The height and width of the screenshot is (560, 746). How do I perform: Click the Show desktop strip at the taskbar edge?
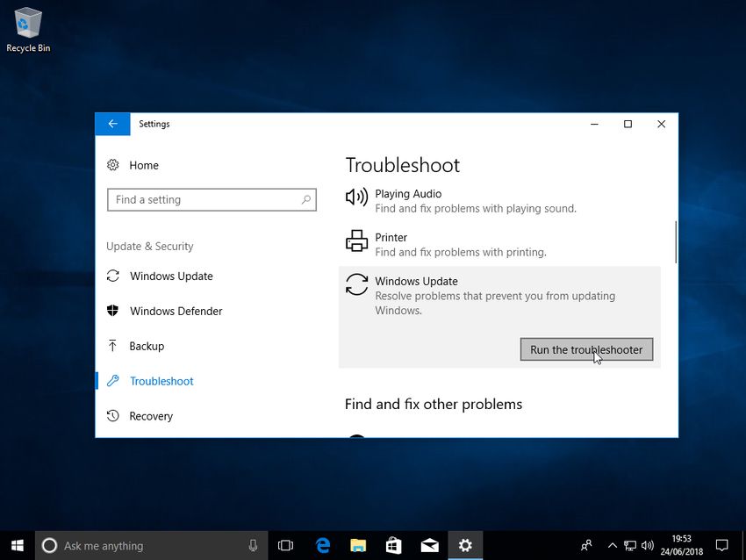coord(743,546)
